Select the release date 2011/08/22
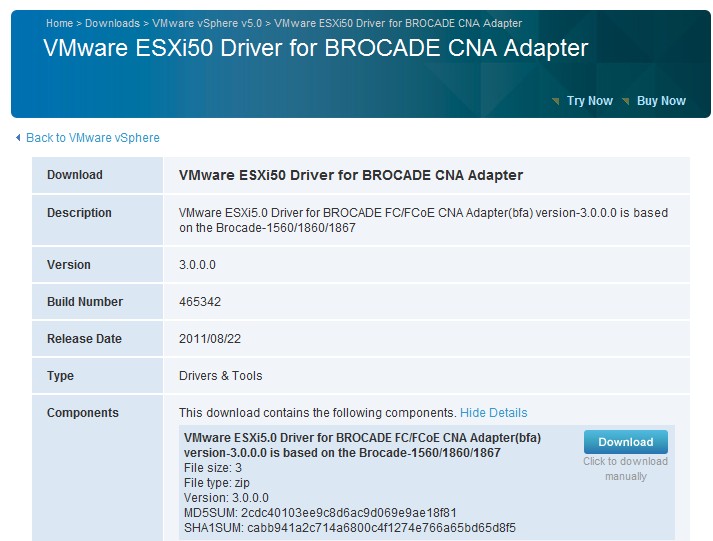The width and height of the screenshot is (713, 541). pyautogui.click(x=210, y=339)
